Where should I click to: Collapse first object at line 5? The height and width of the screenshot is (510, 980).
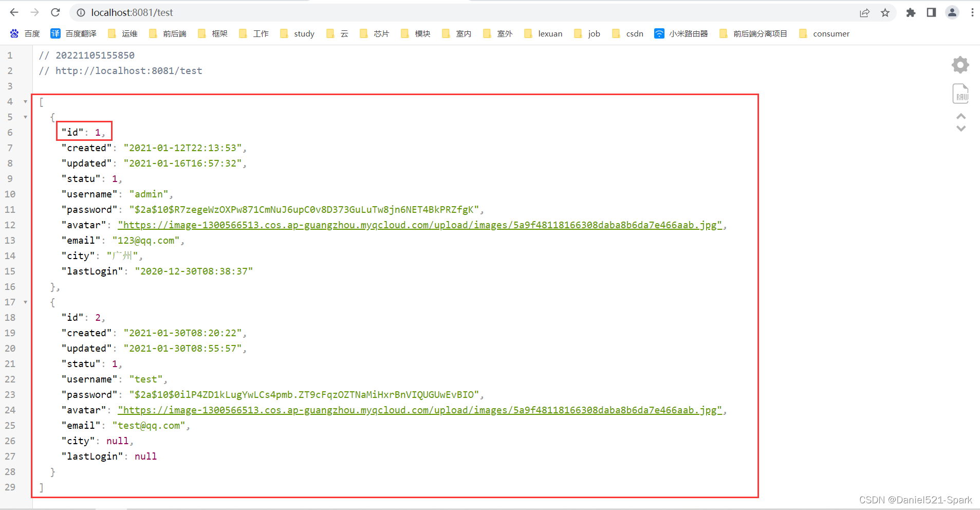25,117
